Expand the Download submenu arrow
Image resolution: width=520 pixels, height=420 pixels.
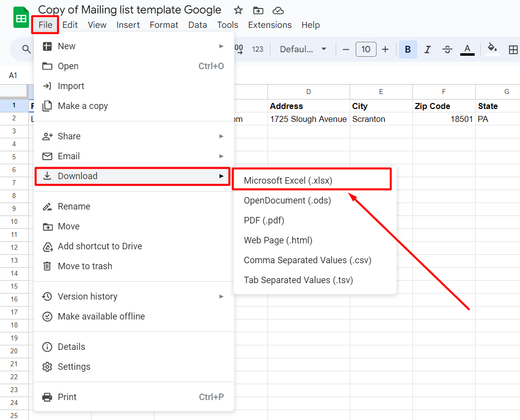(221, 176)
